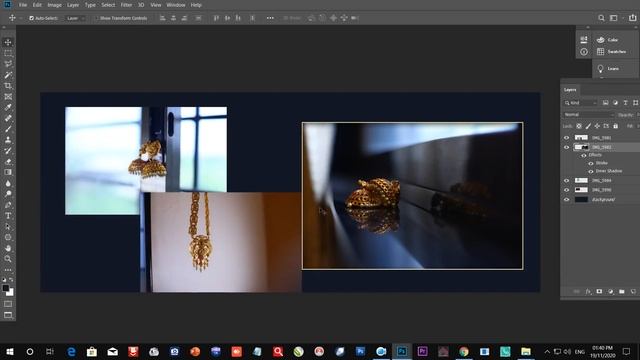Open the Image menu

pyautogui.click(x=54, y=5)
